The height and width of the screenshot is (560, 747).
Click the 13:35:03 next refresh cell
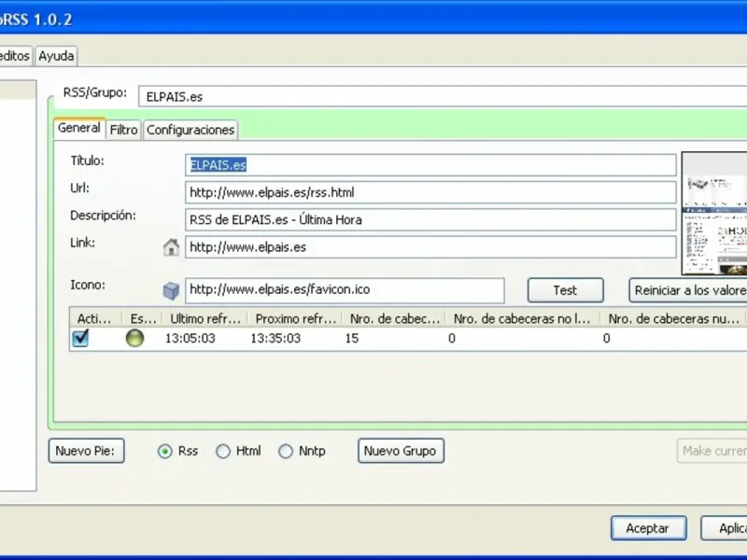(275, 339)
